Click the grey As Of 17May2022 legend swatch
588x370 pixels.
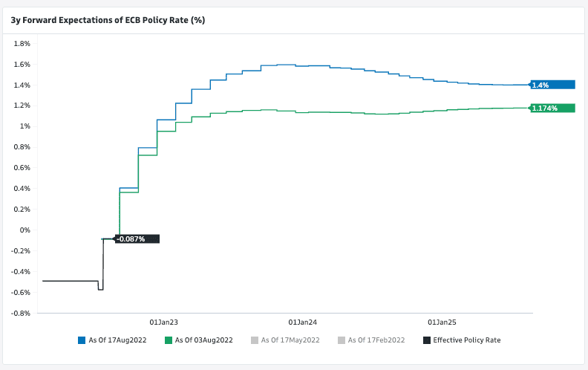point(255,340)
